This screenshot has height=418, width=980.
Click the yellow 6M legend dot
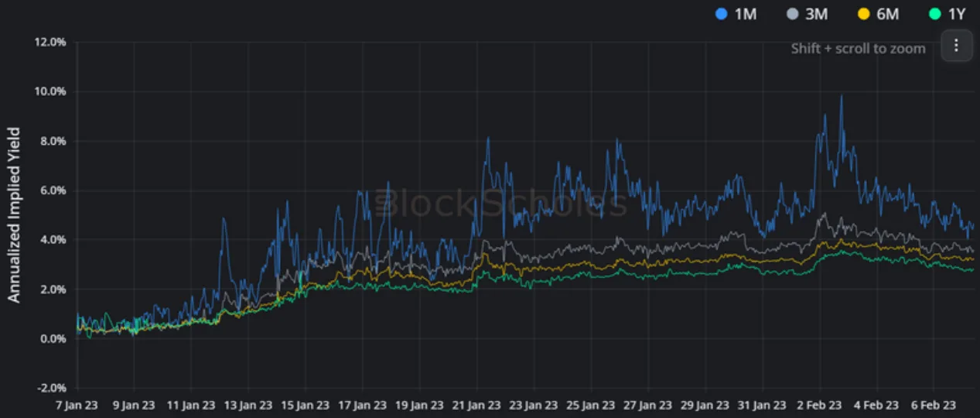click(863, 13)
